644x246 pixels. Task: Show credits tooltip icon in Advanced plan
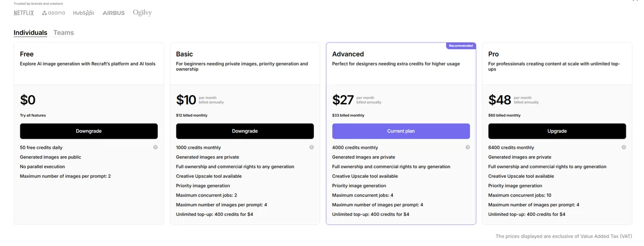pyautogui.click(x=467, y=147)
